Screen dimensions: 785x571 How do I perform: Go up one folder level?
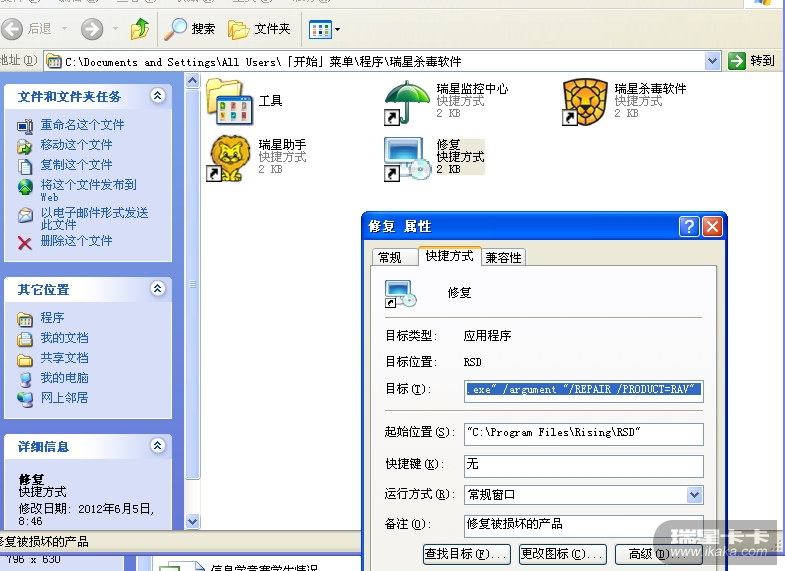(140, 29)
